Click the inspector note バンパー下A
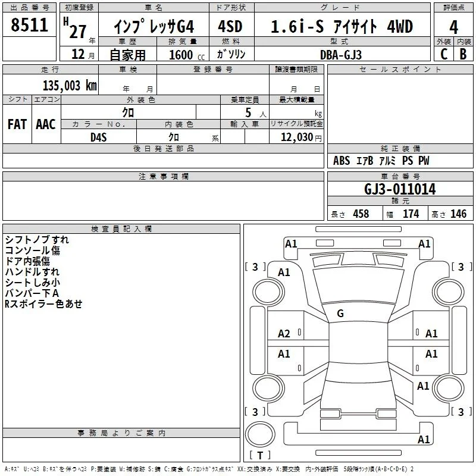This screenshot has width=476, height=476. (x=32, y=293)
